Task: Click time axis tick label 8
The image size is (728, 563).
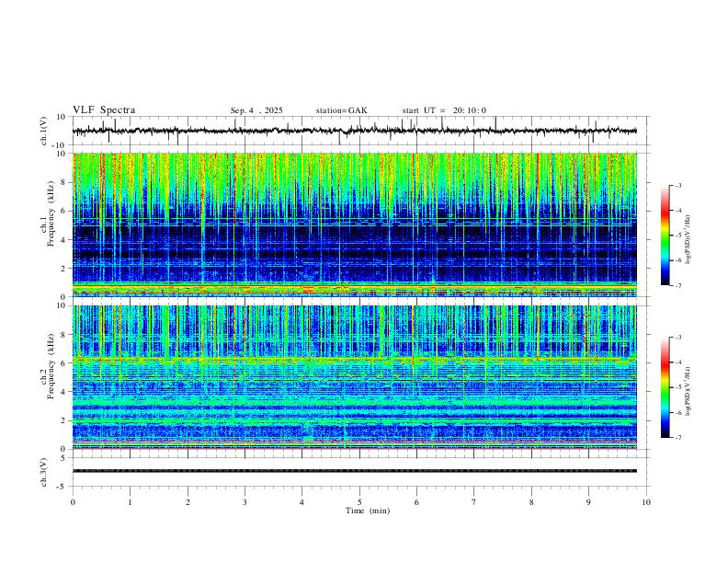Action: coord(531,502)
